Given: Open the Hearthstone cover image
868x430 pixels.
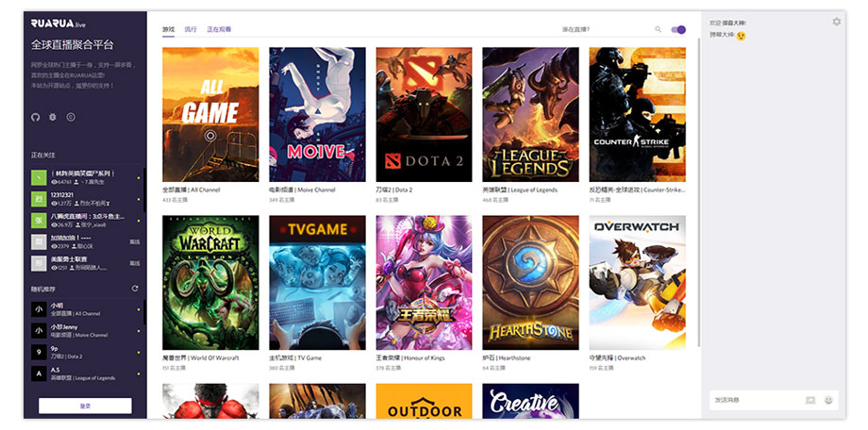Looking at the screenshot, I should [530, 282].
